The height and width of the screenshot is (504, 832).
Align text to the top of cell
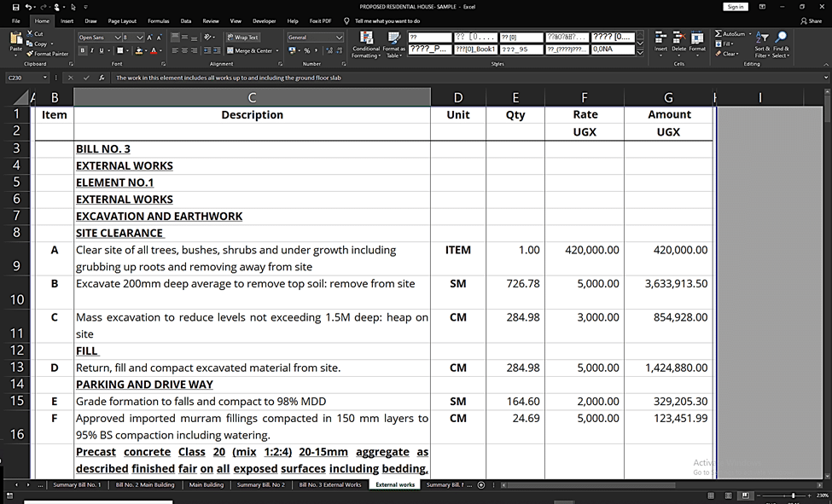click(175, 38)
